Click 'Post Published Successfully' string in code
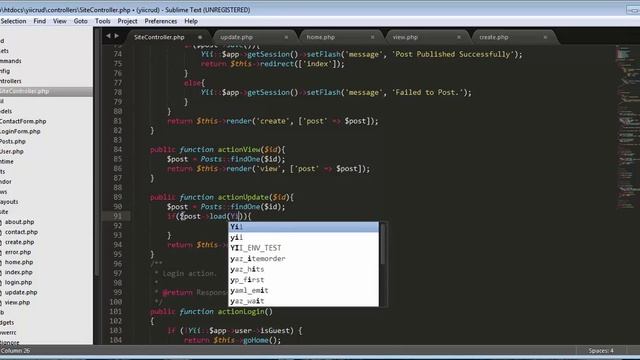The width and height of the screenshot is (640, 360). 453,54
